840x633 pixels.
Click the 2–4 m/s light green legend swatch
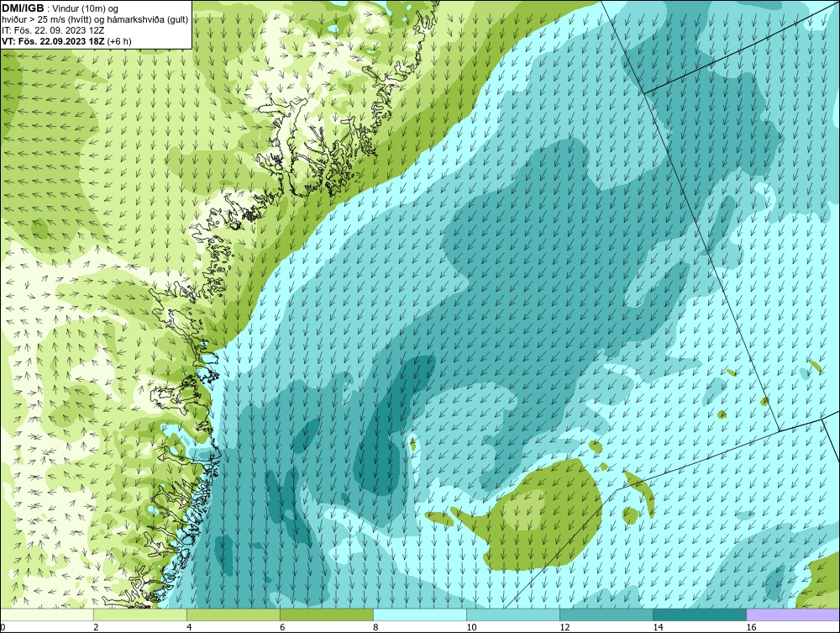pos(139,615)
